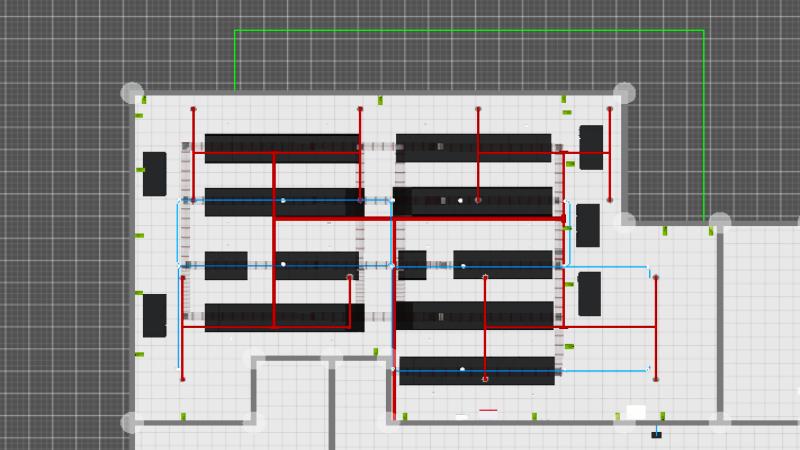Click the top-left round corner pillar
Screen dimensions: 800x450
point(132,93)
